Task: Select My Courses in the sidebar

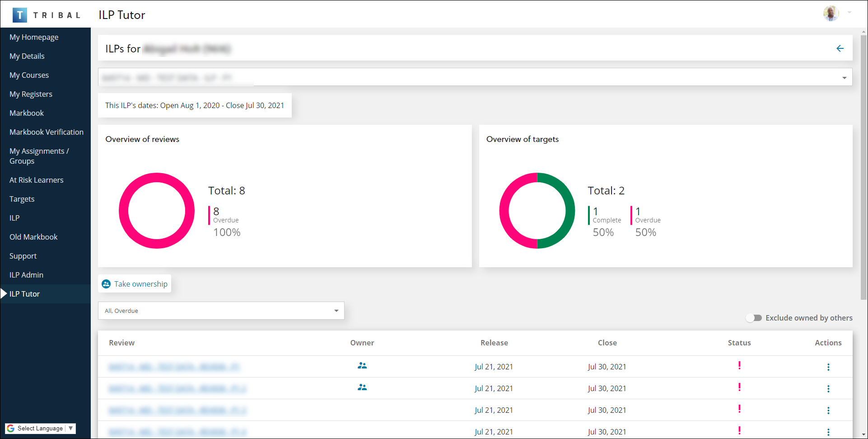Action: click(x=29, y=75)
